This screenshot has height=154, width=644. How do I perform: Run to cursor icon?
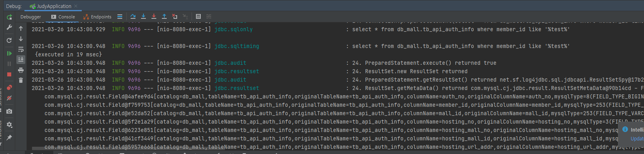point(185,16)
